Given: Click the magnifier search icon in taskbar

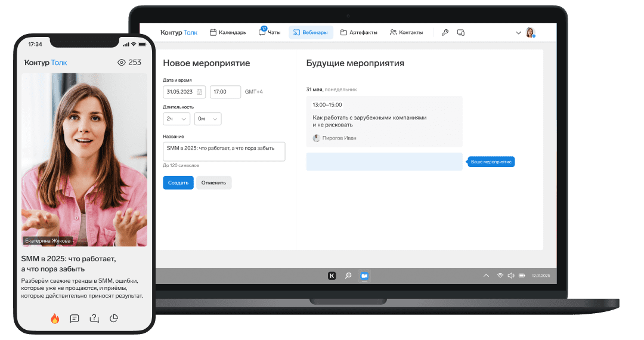Looking at the screenshot, I should click(348, 276).
